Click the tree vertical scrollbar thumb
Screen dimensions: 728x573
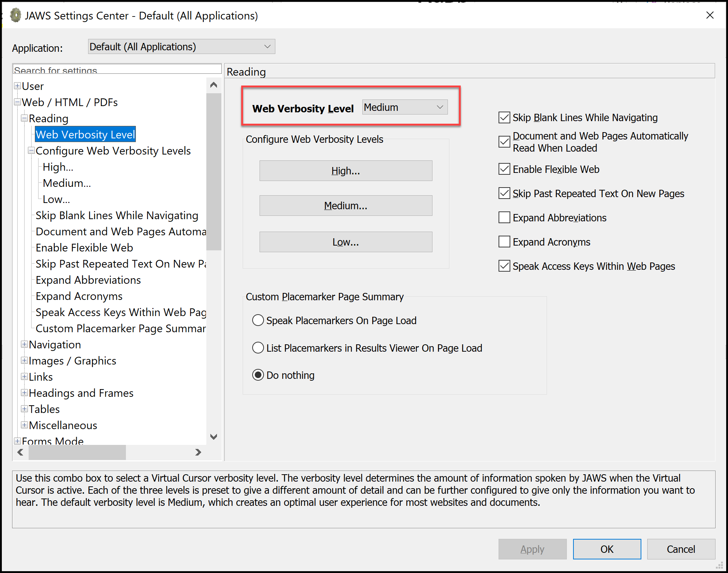click(x=214, y=172)
